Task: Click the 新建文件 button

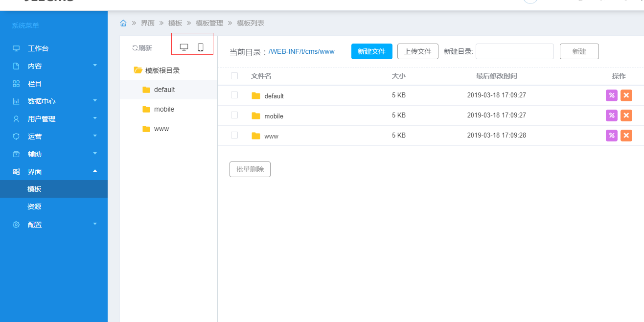Action: (371, 51)
